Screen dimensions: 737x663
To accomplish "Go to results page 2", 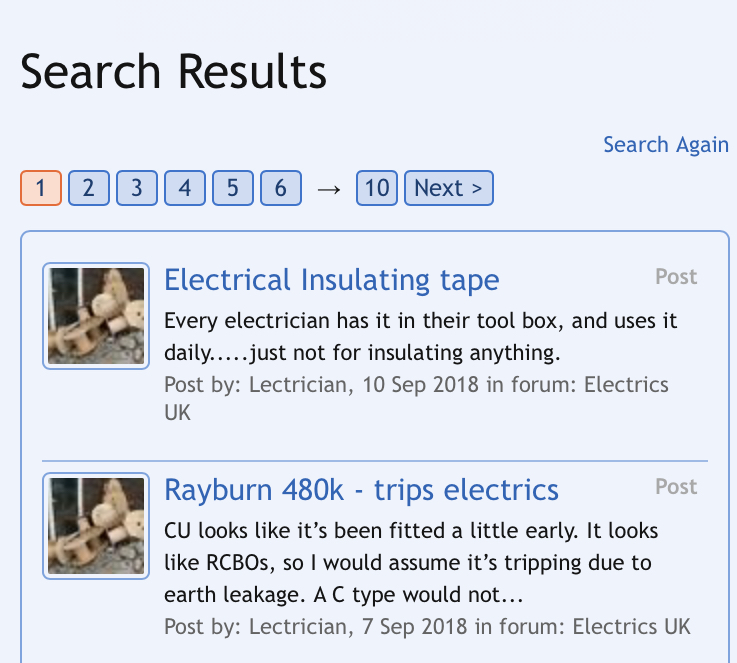I will pos(88,188).
